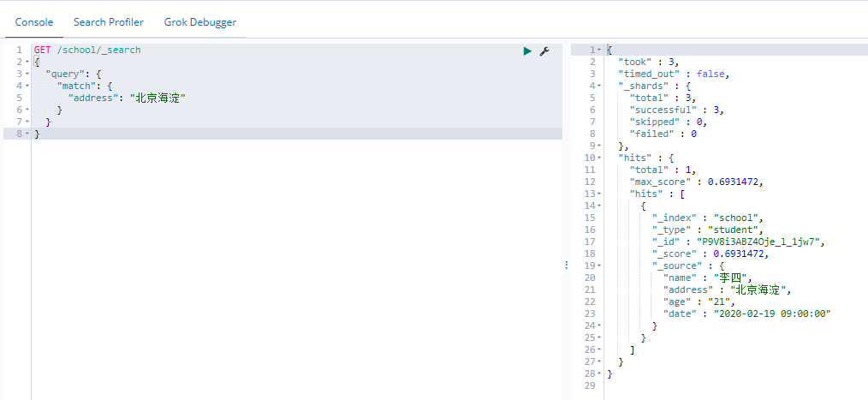Screen dimensions: 868x400
Task: Collapse the request body at line 2
Action: point(27,63)
